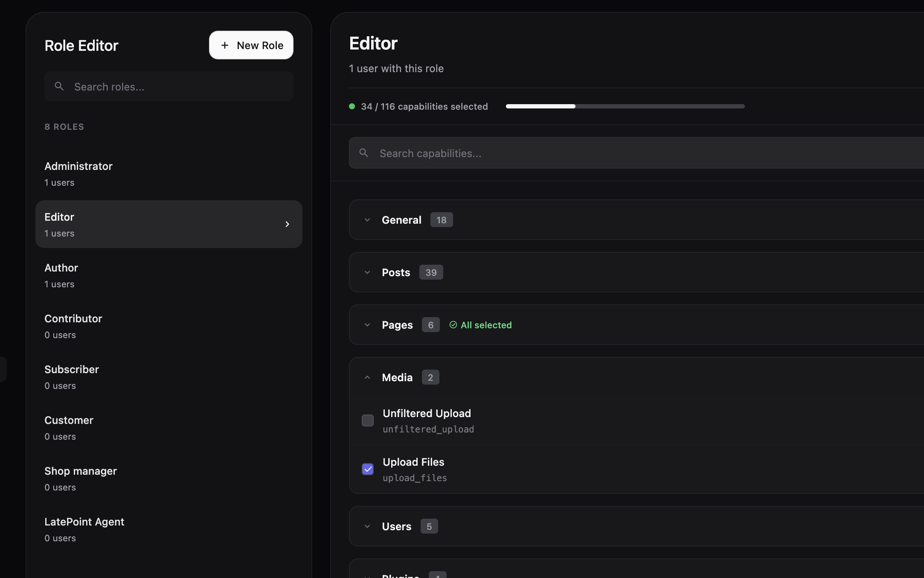The image size is (924, 578).
Task: Disable the Upload Files capability
Action: [x=367, y=469]
